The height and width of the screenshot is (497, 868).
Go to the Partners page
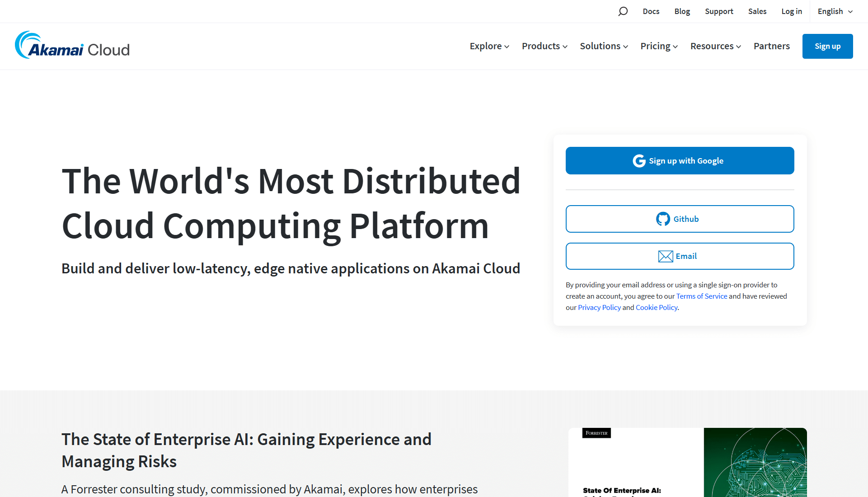tap(771, 46)
